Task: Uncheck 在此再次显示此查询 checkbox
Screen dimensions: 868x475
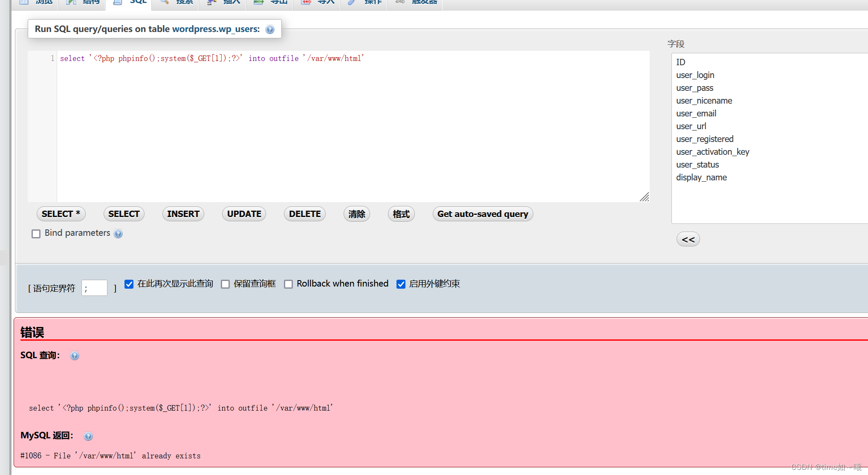Action: coord(129,284)
